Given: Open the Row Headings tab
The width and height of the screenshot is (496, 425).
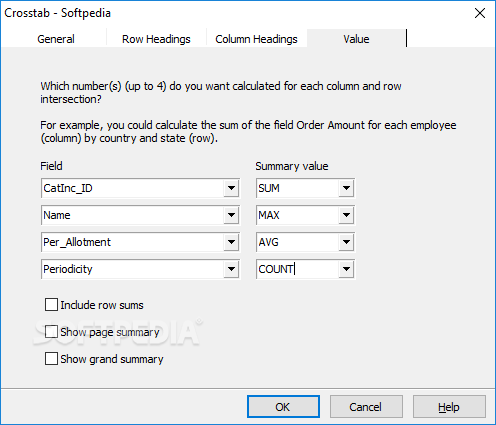Looking at the screenshot, I should point(156,39).
